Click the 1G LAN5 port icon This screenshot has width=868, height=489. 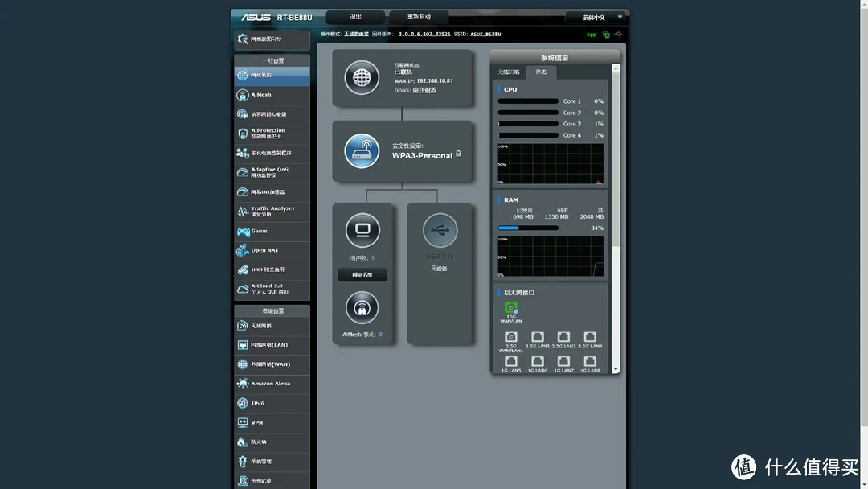coord(511,361)
